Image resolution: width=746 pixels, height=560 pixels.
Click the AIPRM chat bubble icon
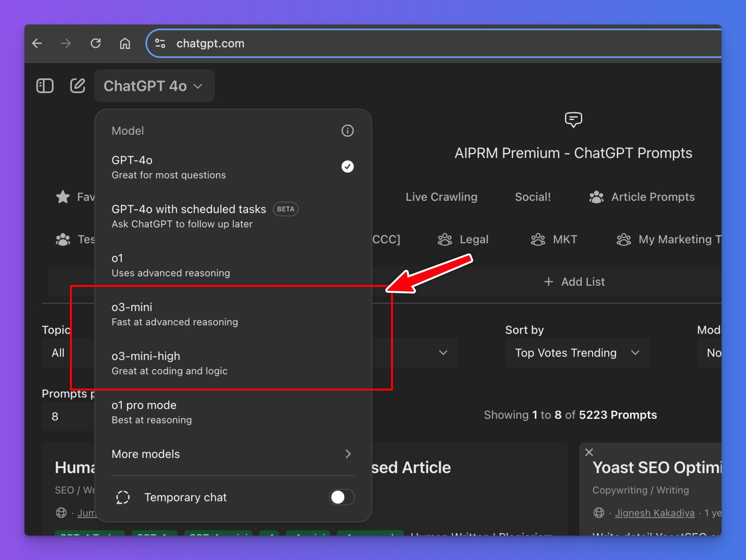[x=573, y=120]
